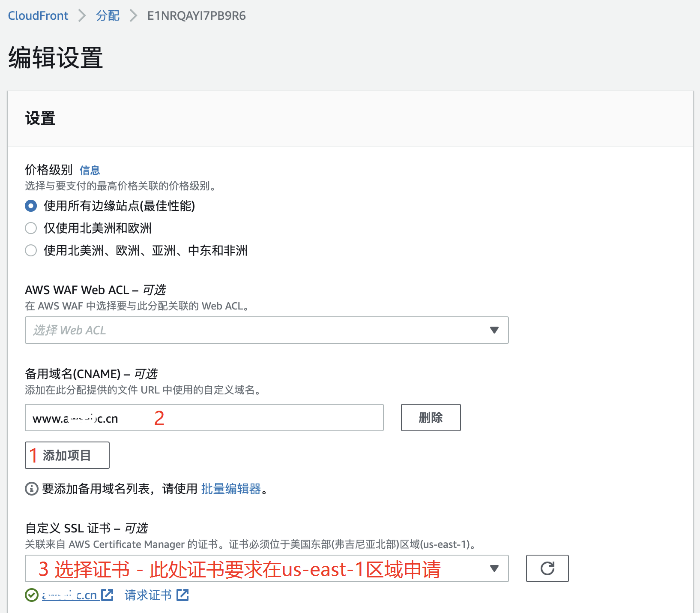This screenshot has height=613, width=700.
Task: Open the 信息 link beside 价格级别
Action: click(90, 170)
